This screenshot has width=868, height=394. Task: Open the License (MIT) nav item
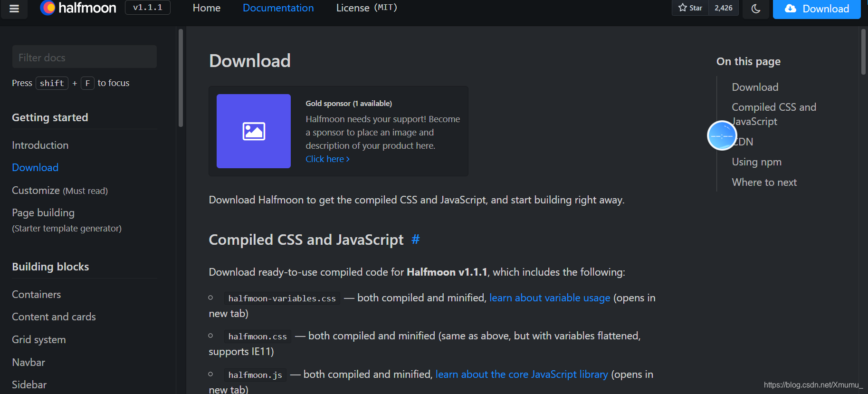pyautogui.click(x=367, y=8)
